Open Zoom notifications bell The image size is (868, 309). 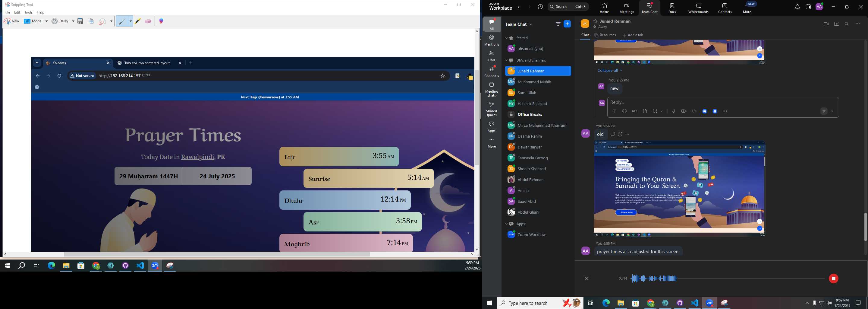pos(797,7)
